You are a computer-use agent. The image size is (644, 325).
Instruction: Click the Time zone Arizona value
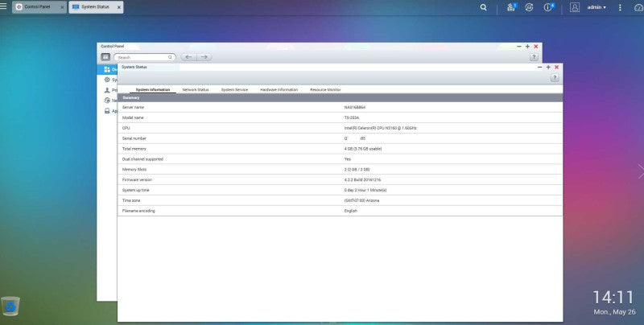(x=361, y=200)
